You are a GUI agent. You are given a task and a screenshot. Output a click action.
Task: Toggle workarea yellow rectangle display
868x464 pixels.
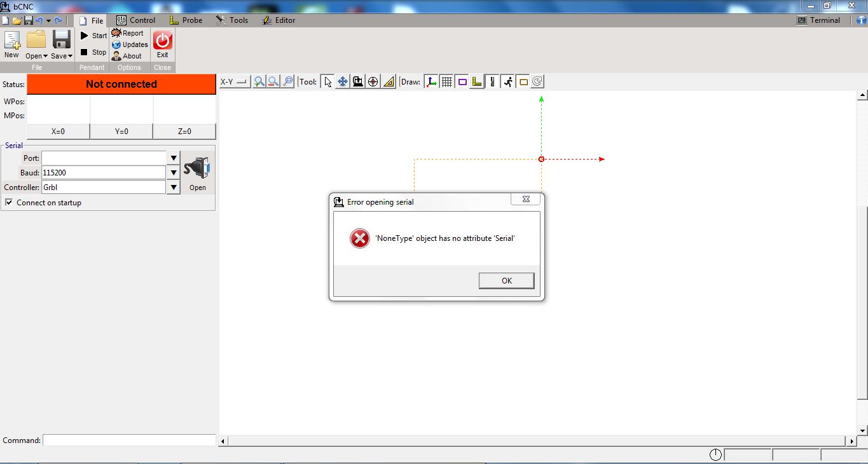click(x=523, y=81)
